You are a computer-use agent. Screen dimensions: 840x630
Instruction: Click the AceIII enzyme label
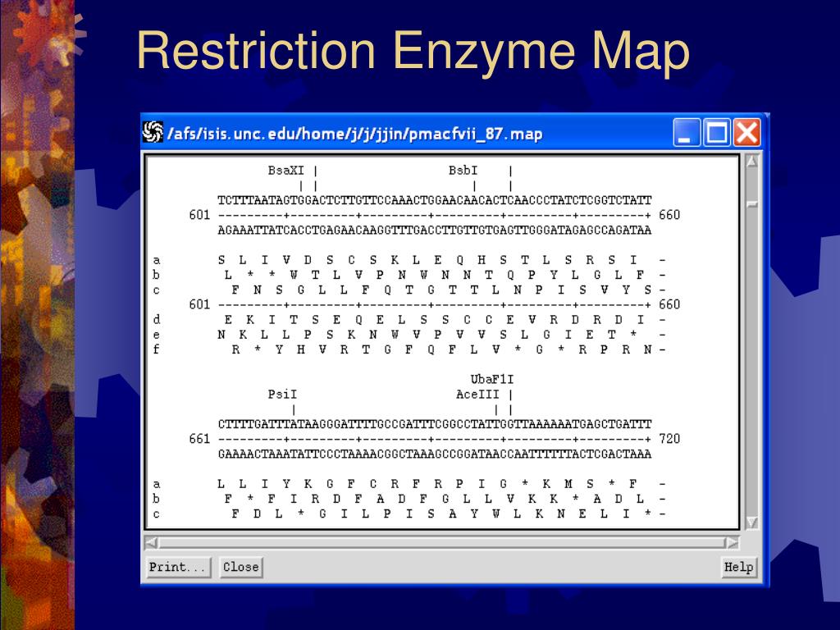point(477,395)
